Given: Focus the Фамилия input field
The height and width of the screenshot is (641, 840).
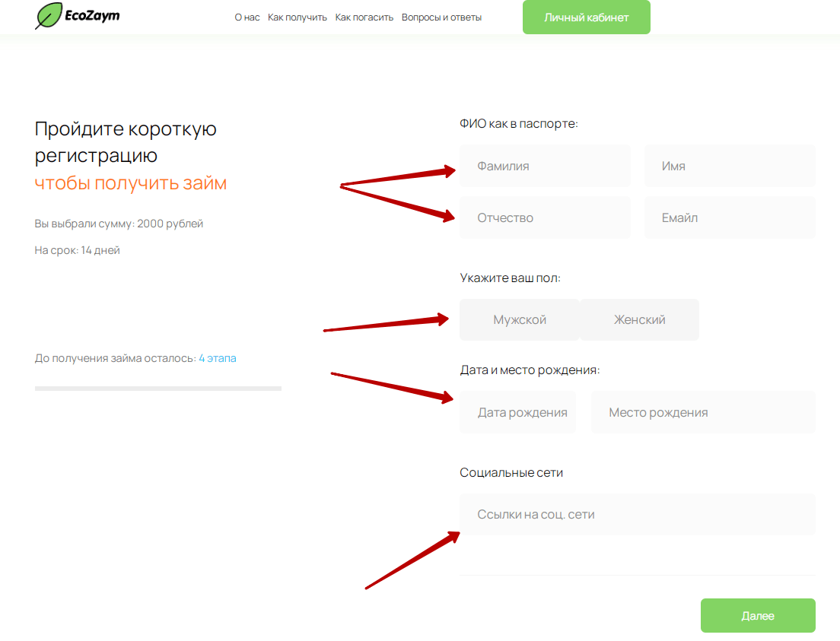Looking at the screenshot, I should coord(545,166).
